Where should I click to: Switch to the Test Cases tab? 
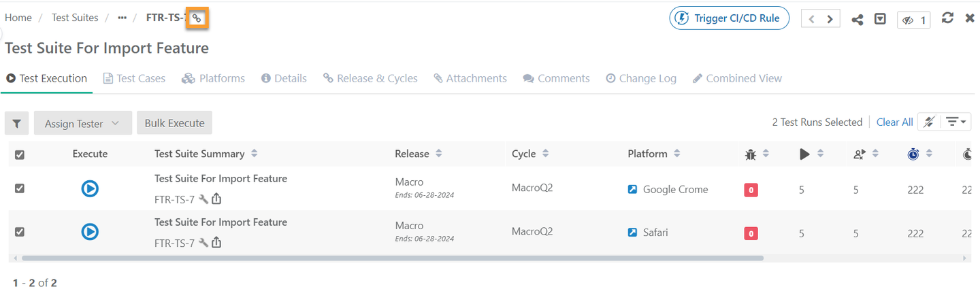coord(134,79)
